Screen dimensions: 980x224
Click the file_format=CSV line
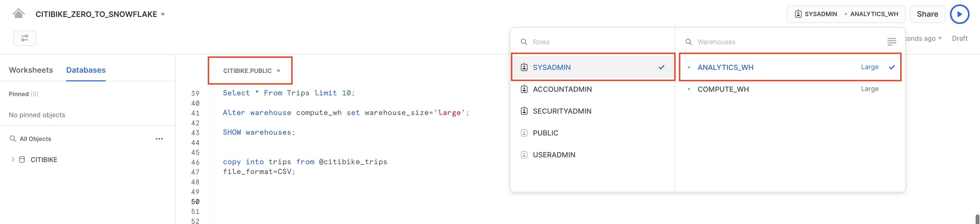[x=259, y=172]
